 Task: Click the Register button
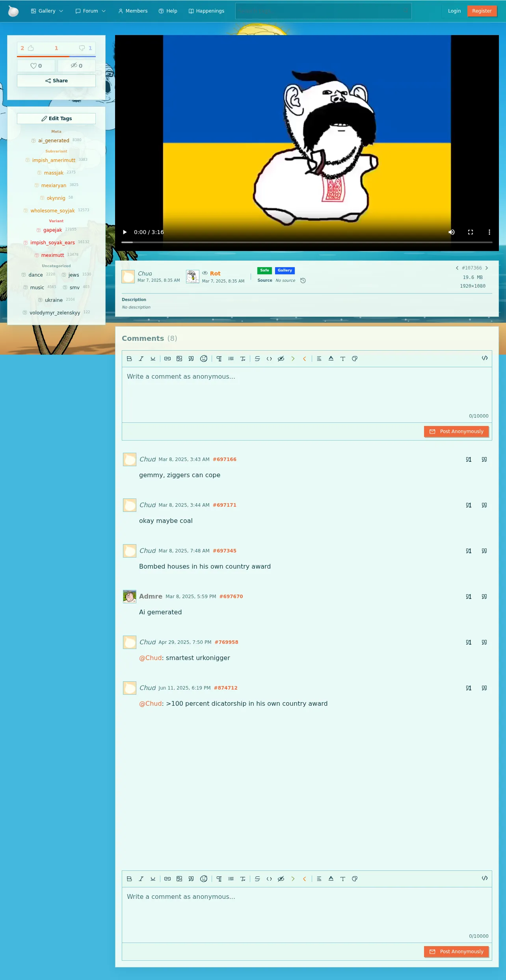[482, 11]
